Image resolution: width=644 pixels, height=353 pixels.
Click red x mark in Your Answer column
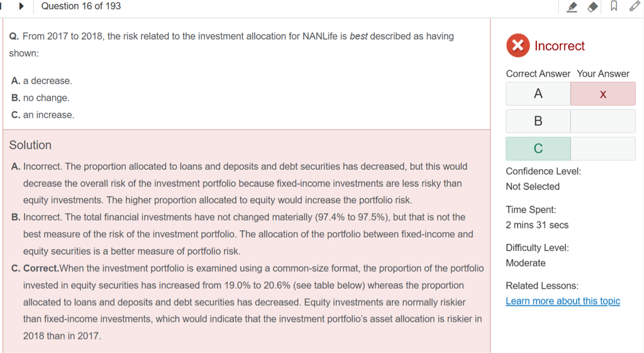(602, 94)
